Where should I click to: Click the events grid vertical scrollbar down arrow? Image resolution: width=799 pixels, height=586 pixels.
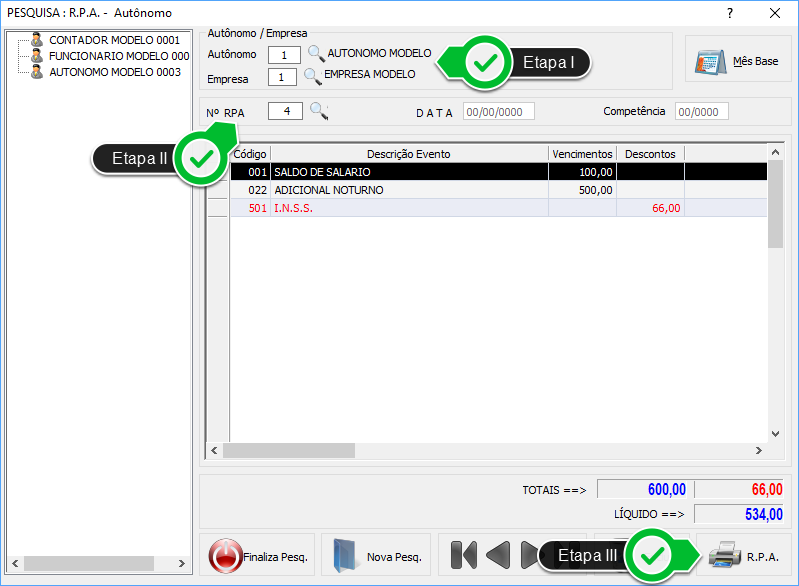coord(775,434)
